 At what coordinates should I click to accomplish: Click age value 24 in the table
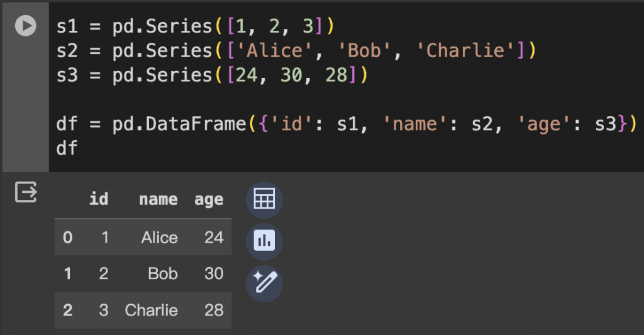214,237
